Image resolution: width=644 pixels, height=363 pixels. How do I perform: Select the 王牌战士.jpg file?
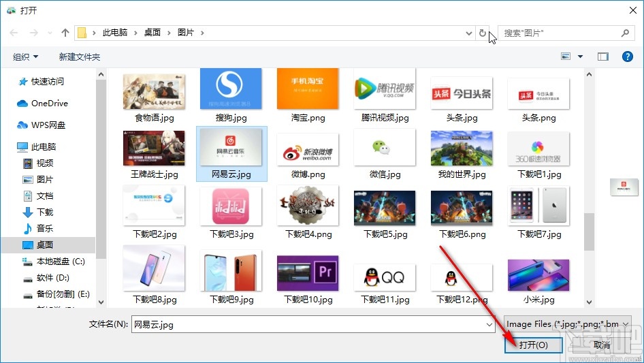pos(154,155)
